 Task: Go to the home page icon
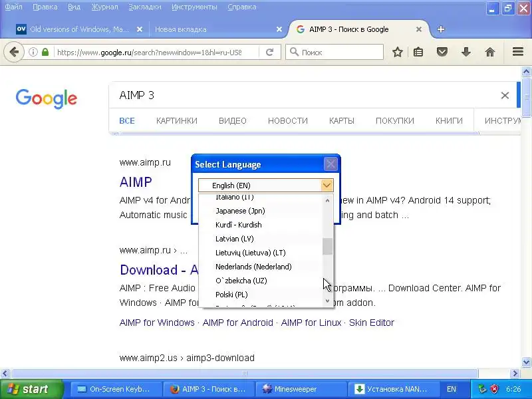pyautogui.click(x=489, y=53)
